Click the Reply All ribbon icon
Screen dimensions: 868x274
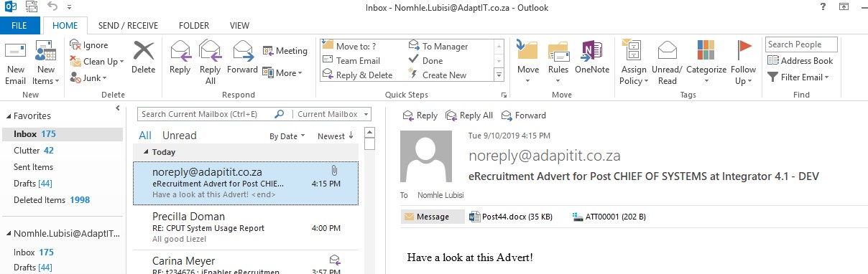point(210,52)
